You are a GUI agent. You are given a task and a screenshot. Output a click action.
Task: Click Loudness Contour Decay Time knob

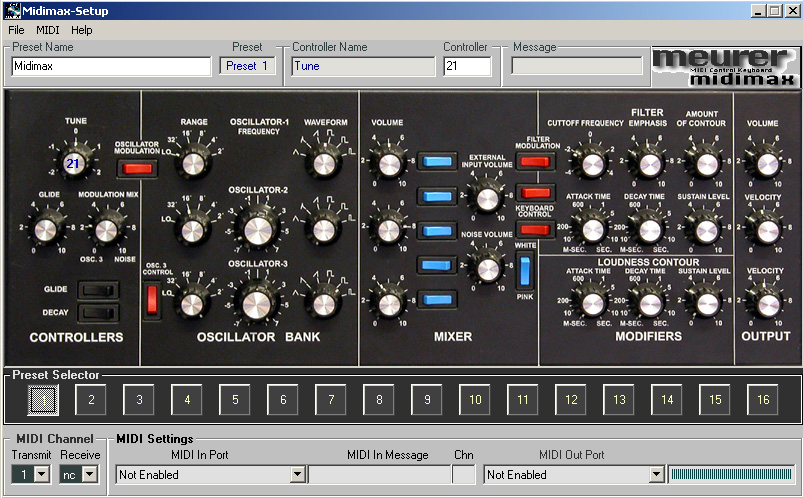pyautogui.click(x=649, y=305)
